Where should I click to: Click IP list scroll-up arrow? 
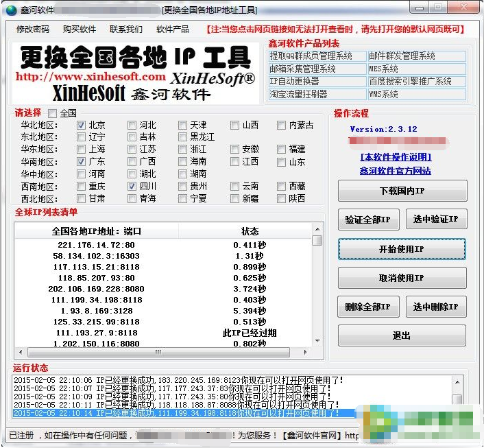click(x=317, y=229)
